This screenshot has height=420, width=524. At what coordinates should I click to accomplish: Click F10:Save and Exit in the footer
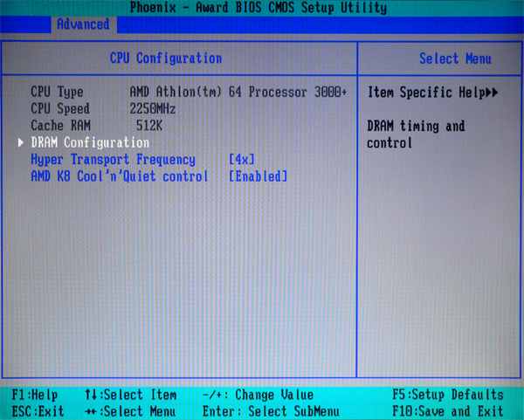448,411
